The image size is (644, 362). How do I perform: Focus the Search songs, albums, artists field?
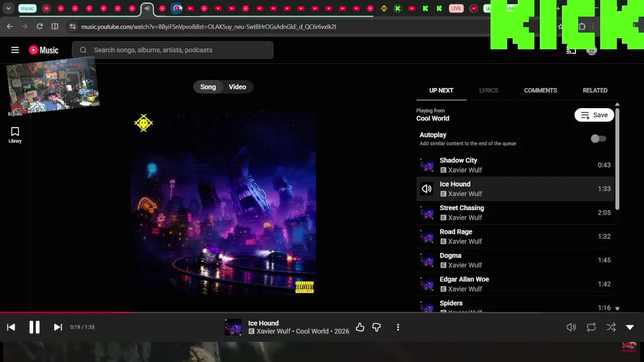[x=173, y=50]
